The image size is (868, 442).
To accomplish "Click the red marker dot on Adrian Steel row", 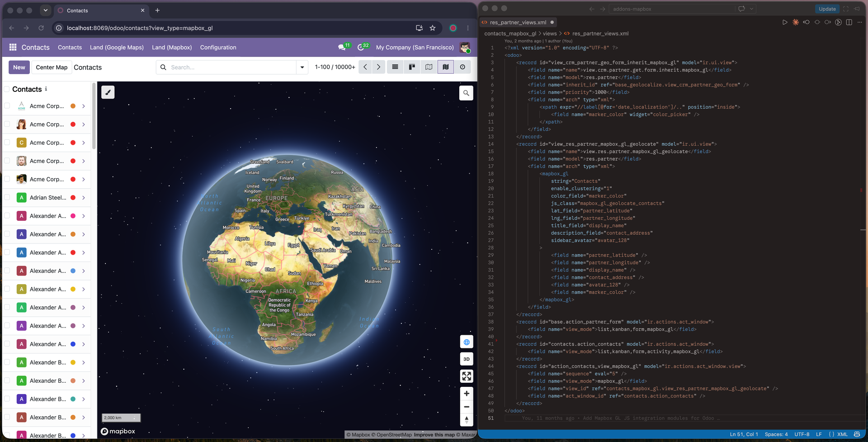I will pyautogui.click(x=73, y=198).
